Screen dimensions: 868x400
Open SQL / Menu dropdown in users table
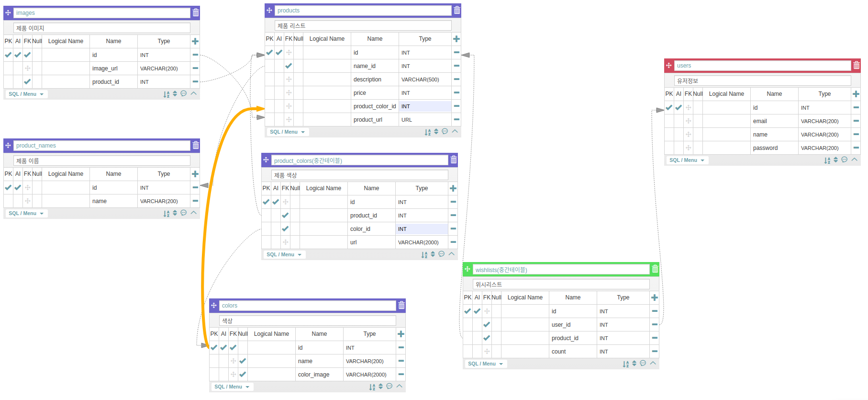coord(687,160)
